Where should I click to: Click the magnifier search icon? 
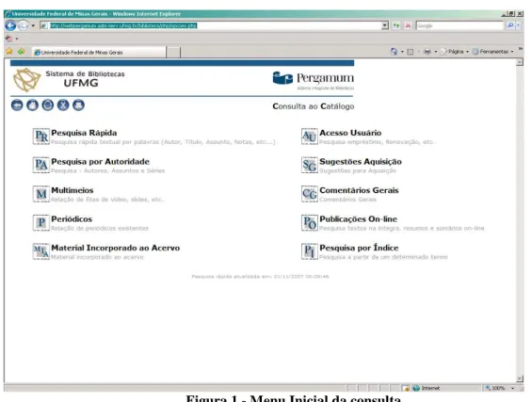(x=510, y=25)
